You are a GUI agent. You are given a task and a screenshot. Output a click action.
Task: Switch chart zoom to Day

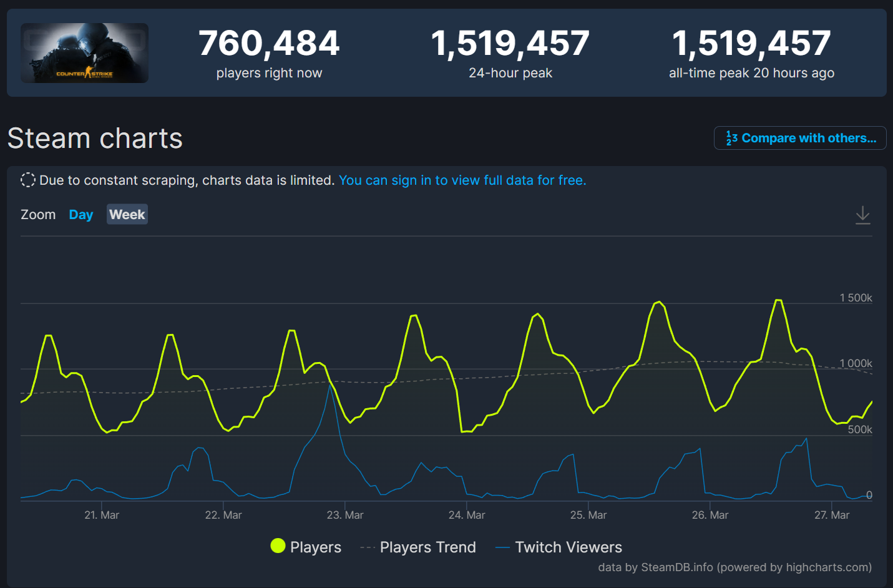click(81, 214)
